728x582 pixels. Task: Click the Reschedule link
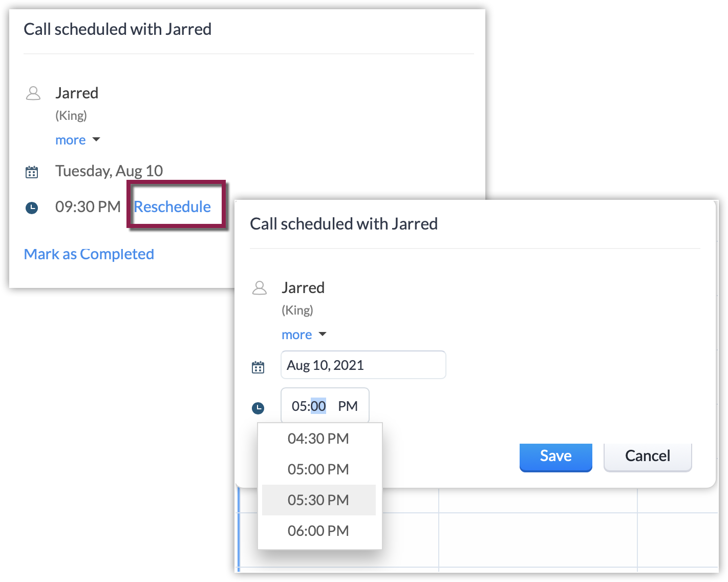[x=172, y=206]
